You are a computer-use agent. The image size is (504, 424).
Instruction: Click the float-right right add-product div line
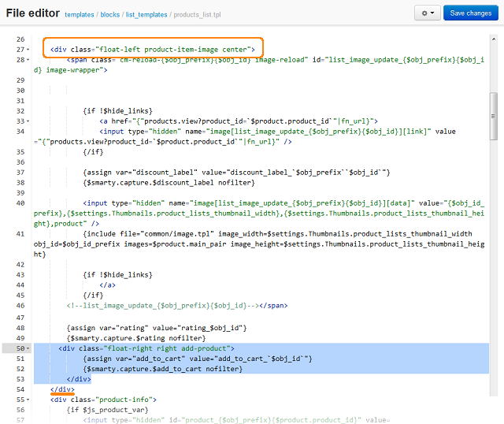[x=146, y=348]
